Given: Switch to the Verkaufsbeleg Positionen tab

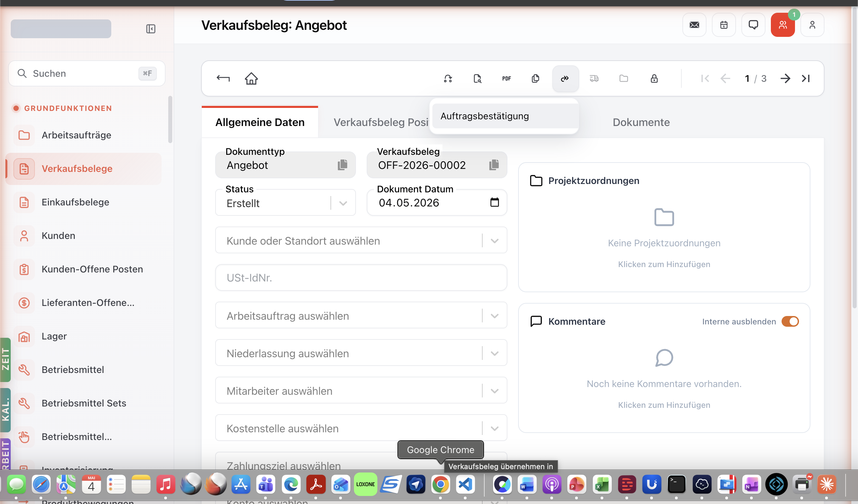Looking at the screenshot, I should [x=381, y=122].
